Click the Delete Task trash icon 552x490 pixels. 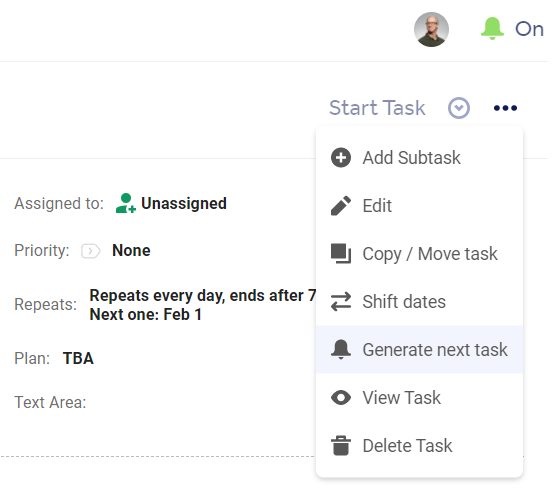tap(341, 446)
